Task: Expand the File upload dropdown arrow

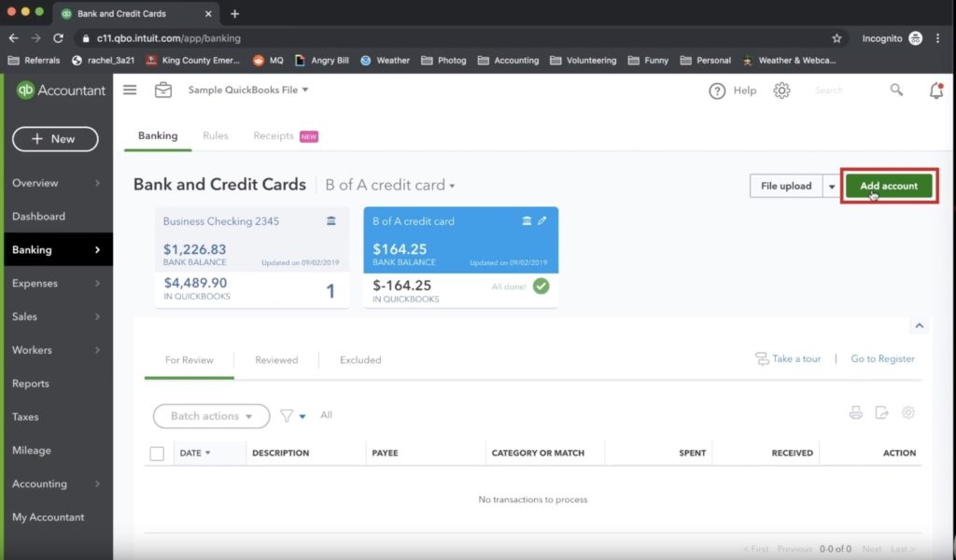Action: tap(832, 187)
